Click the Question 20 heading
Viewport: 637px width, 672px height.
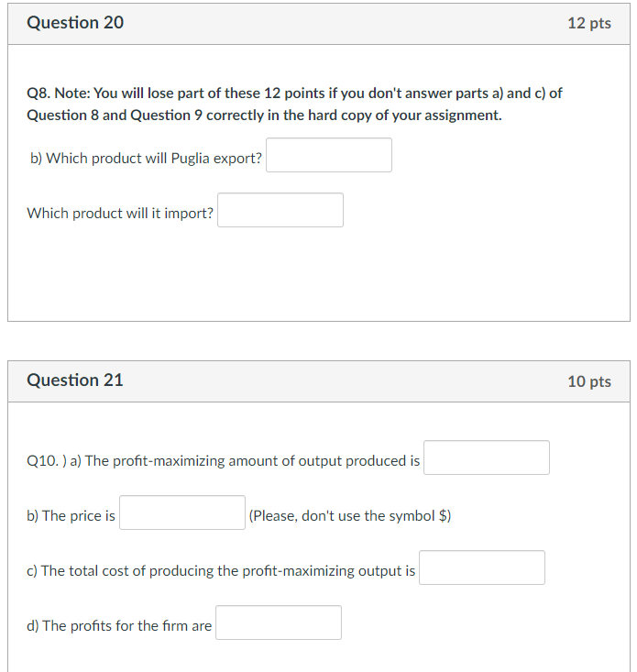pos(75,22)
